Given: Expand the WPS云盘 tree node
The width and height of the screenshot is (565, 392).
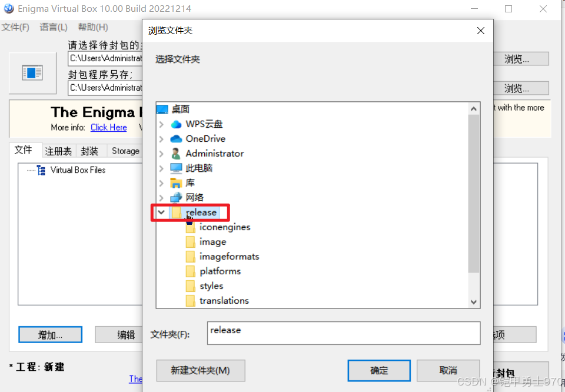Looking at the screenshot, I should tap(161, 124).
